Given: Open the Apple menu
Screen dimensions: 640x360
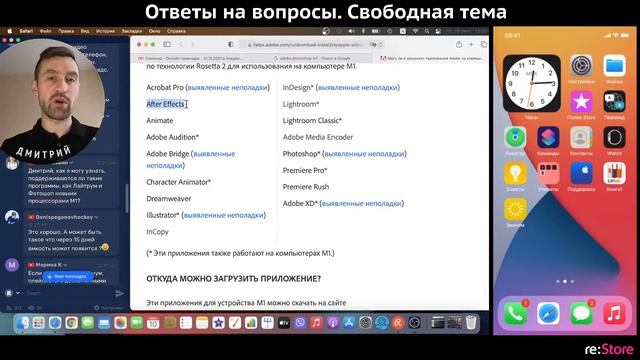Looking at the screenshot, I should point(9,31).
